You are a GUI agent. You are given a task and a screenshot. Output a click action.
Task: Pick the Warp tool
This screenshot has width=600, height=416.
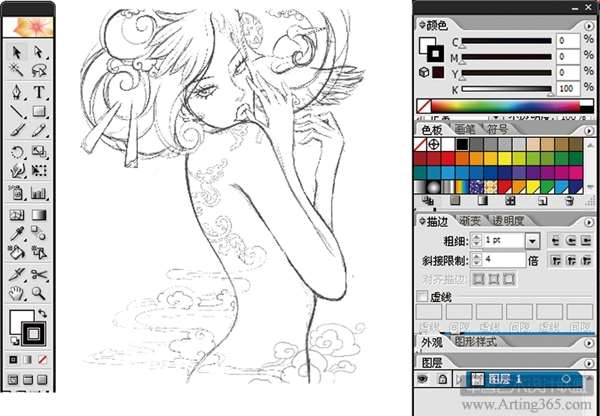click(x=17, y=171)
